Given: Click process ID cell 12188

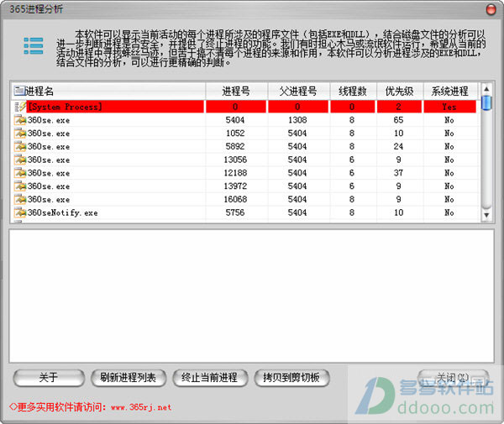Looking at the screenshot, I should pos(235,173).
